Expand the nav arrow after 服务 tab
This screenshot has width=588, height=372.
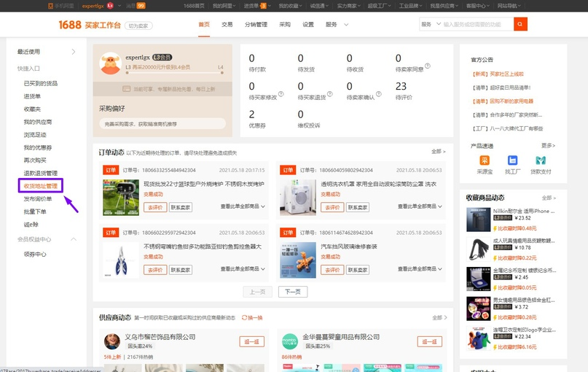pos(346,25)
